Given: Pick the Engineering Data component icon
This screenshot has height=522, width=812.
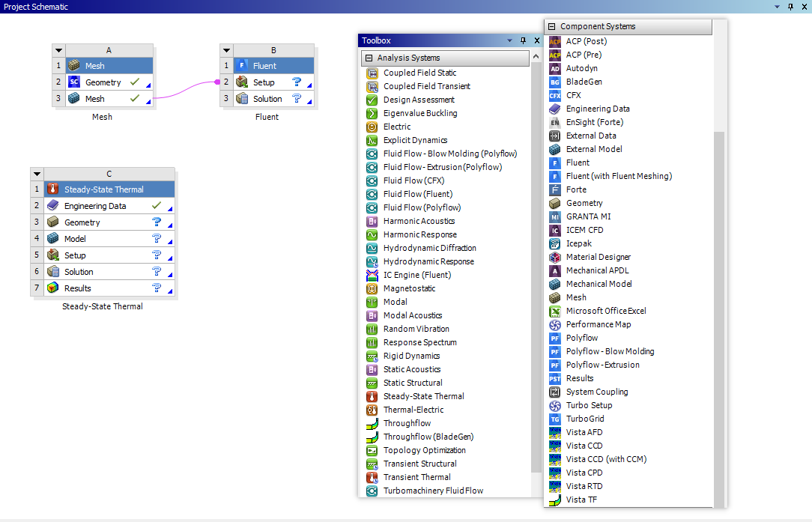Looking at the screenshot, I should click(554, 109).
